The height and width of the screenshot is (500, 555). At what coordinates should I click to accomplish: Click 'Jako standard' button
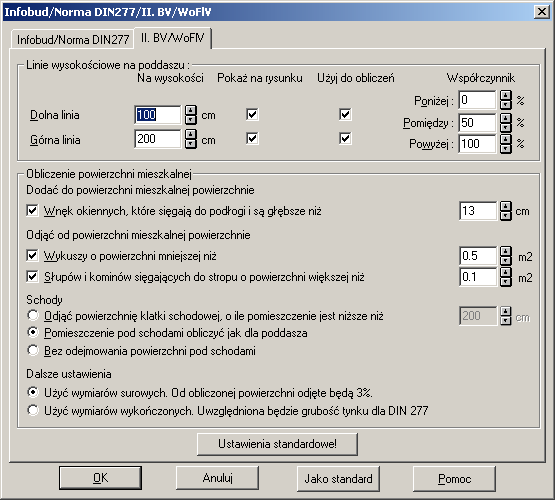point(338,479)
